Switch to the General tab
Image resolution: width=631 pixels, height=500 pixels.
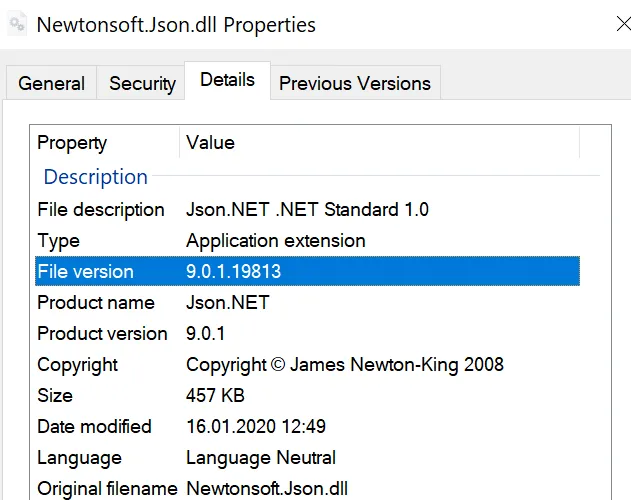click(51, 84)
